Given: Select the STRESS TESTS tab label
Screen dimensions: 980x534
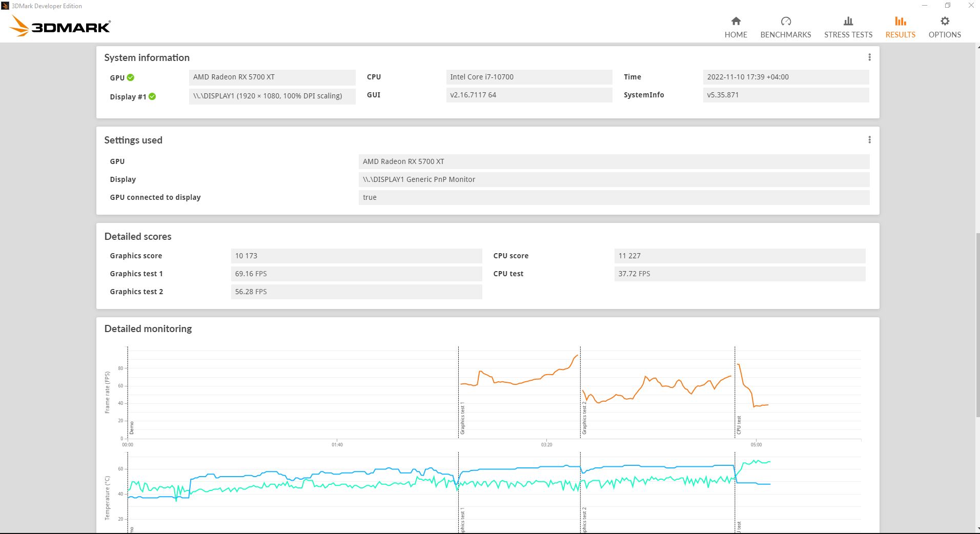Looking at the screenshot, I should pyautogui.click(x=848, y=35).
